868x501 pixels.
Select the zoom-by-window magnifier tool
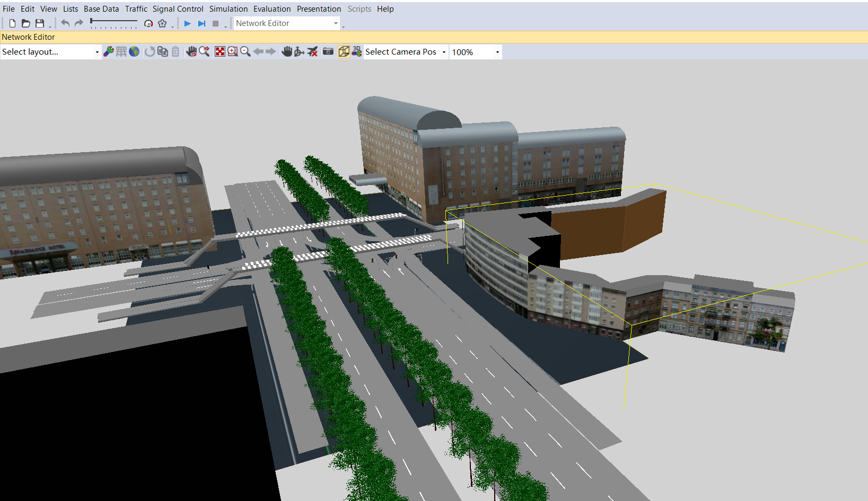(x=233, y=51)
